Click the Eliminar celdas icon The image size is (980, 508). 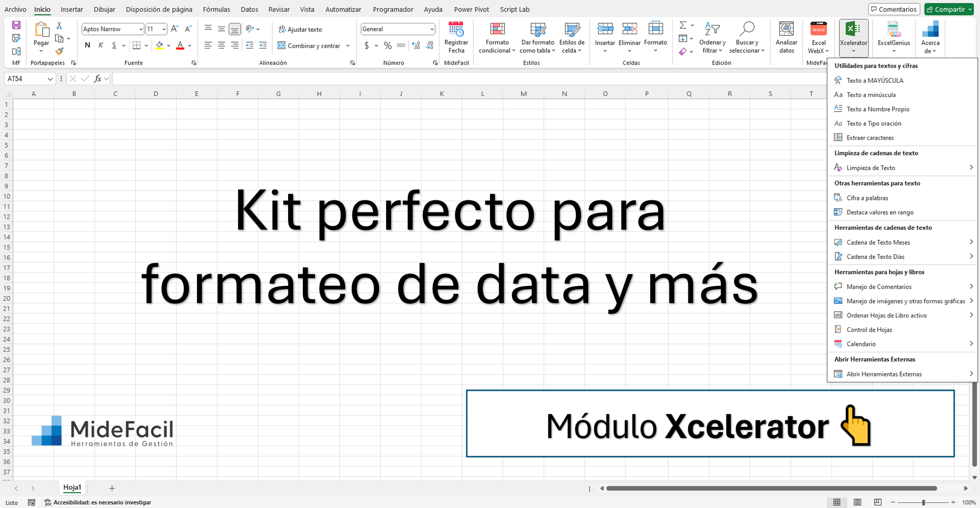pos(630,29)
